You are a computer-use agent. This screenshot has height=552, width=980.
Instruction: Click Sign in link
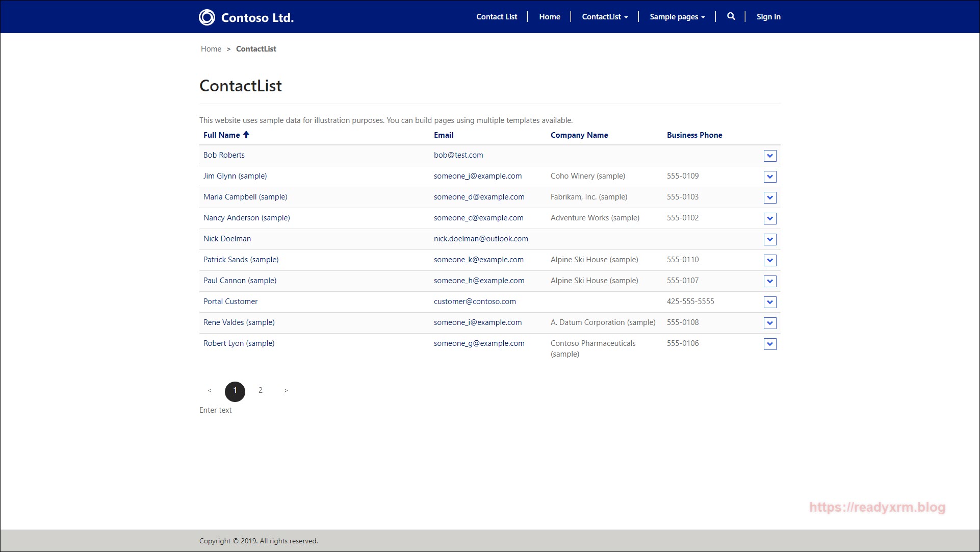click(768, 17)
